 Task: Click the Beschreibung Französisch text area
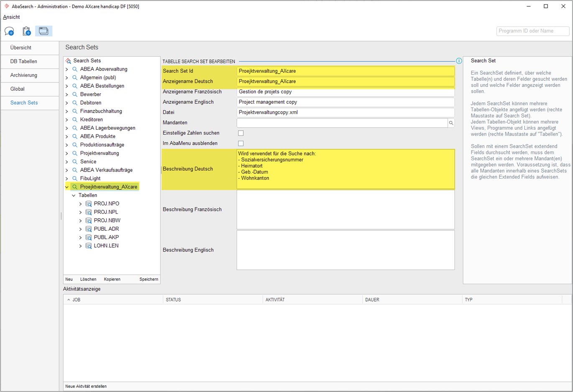[x=345, y=210]
